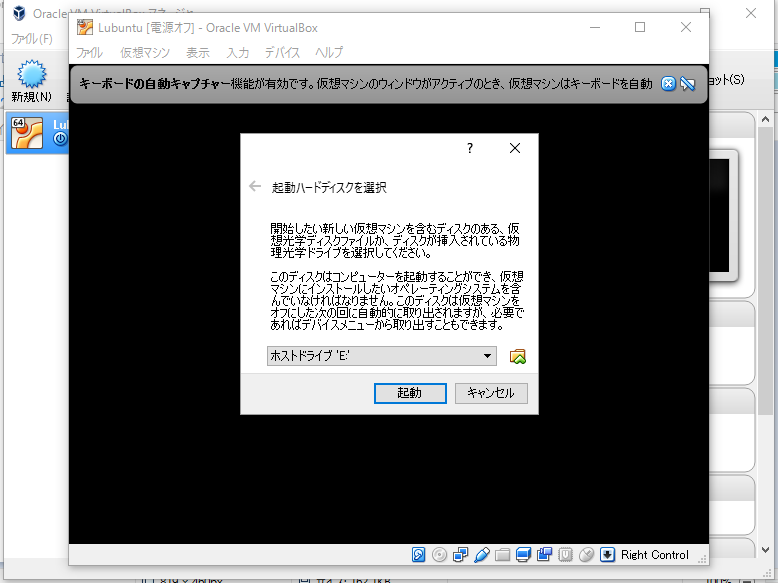778x583 pixels.
Task: Click the shared folders status icon
Action: point(502,554)
